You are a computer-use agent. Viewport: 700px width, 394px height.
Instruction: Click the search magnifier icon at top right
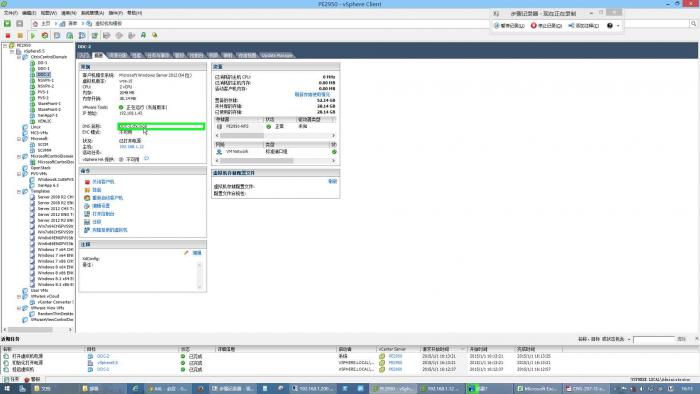point(693,23)
